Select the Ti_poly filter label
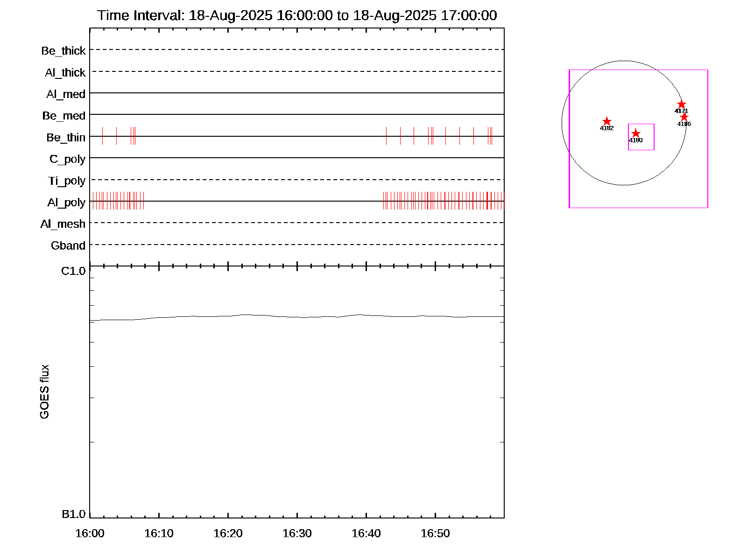The image size is (747, 560). tap(67, 181)
